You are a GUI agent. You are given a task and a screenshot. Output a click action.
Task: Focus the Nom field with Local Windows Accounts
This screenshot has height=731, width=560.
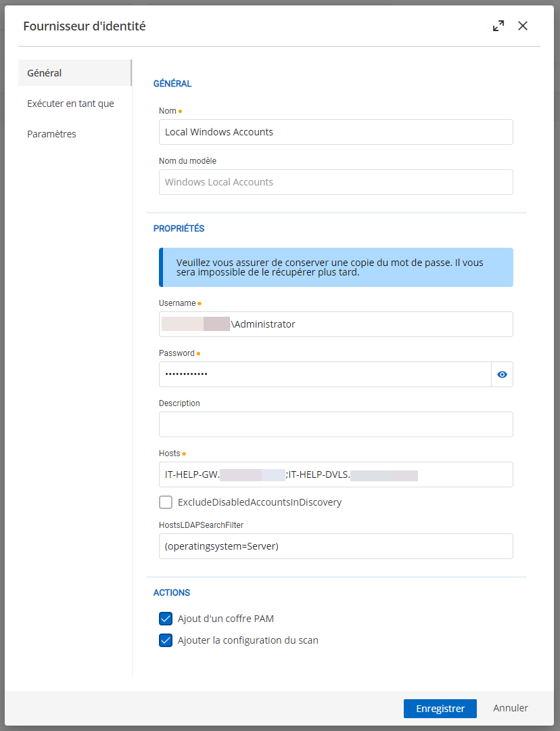[x=335, y=132]
